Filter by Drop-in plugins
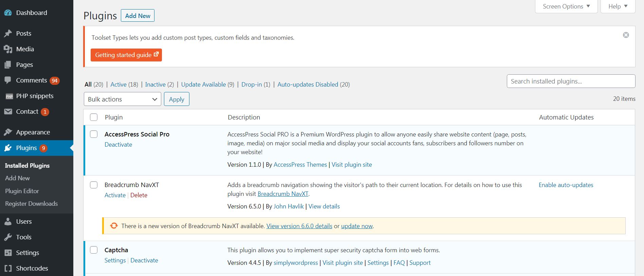Image resolution: width=644 pixels, height=276 pixels. 252,85
